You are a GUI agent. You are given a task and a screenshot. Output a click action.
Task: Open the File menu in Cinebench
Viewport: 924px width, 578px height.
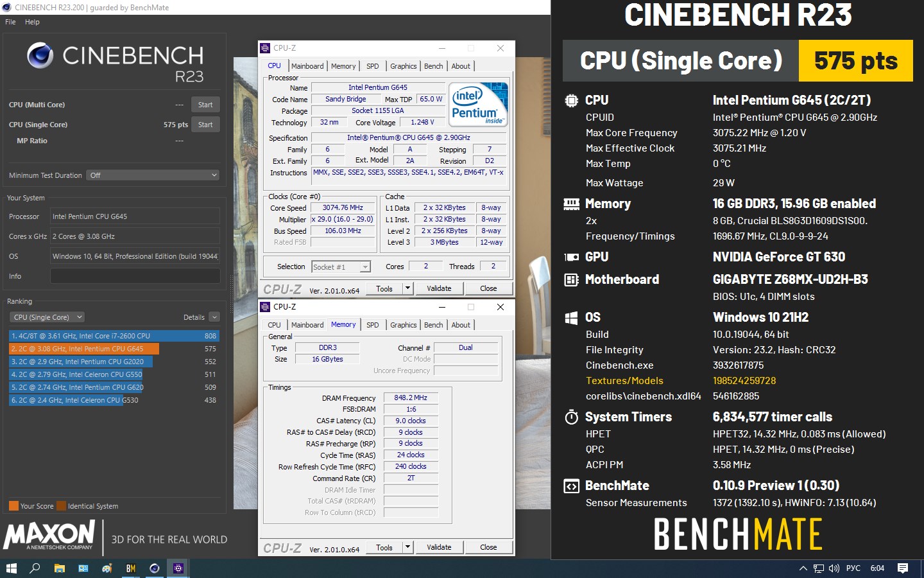click(x=10, y=22)
